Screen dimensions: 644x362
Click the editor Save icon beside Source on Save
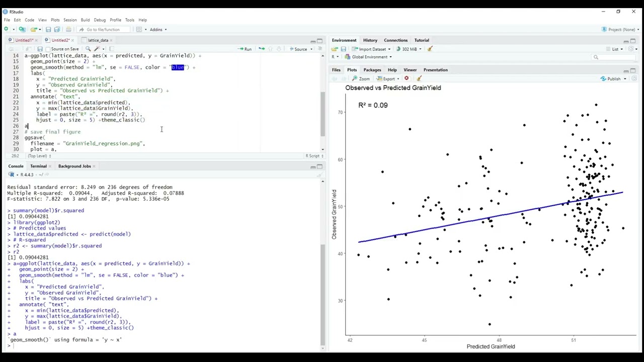pyautogui.click(x=40, y=49)
